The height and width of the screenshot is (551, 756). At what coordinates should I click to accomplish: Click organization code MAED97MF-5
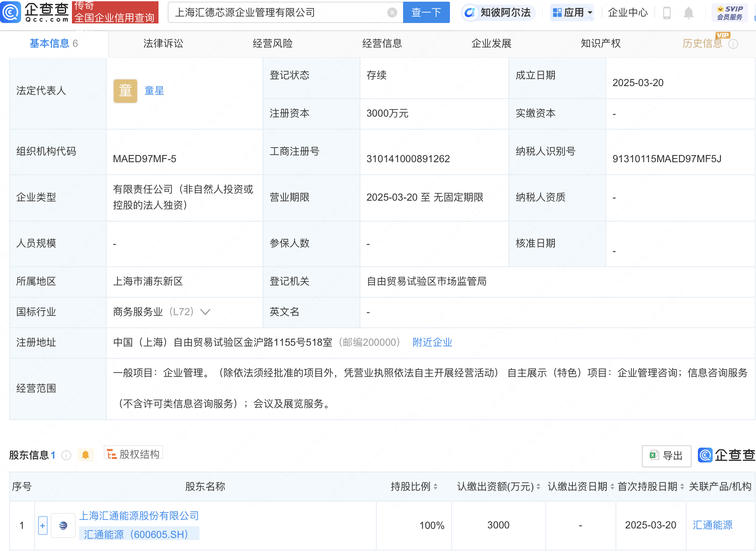point(145,159)
